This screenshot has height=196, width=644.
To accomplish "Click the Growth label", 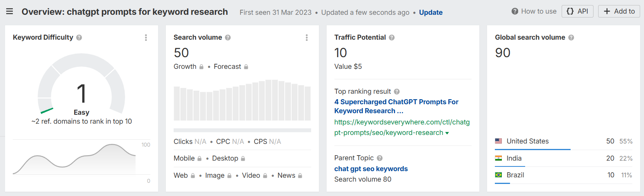I will click(x=185, y=66).
